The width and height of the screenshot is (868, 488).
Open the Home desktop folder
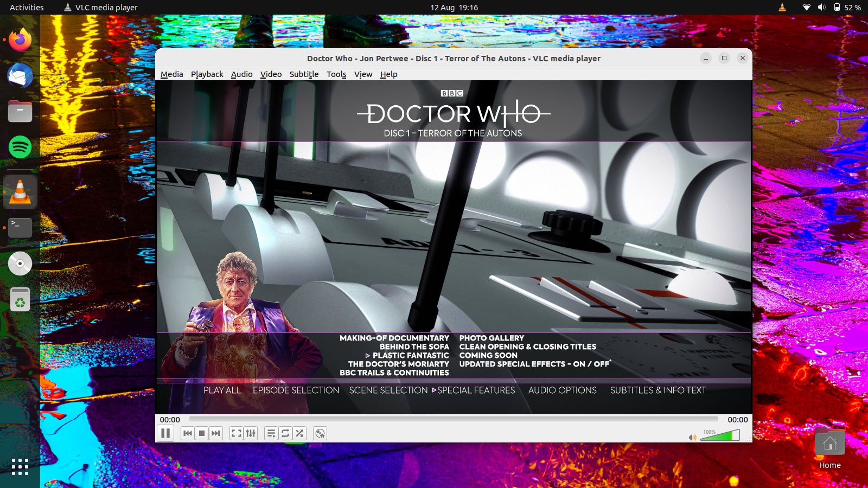tap(830, 449)
